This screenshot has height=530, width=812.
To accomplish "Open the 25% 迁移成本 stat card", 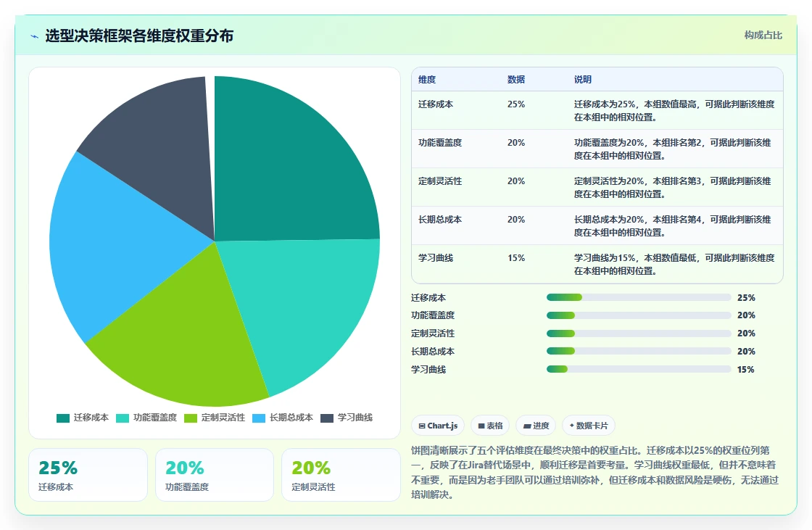I will point(88,475).
